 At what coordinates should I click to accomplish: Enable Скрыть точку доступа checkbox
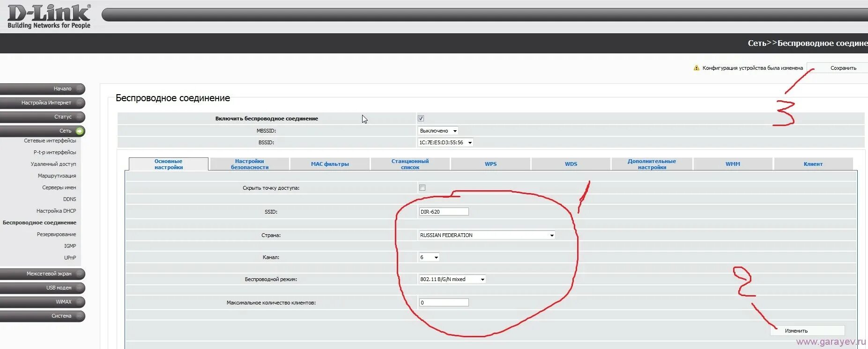coord(422,188)
